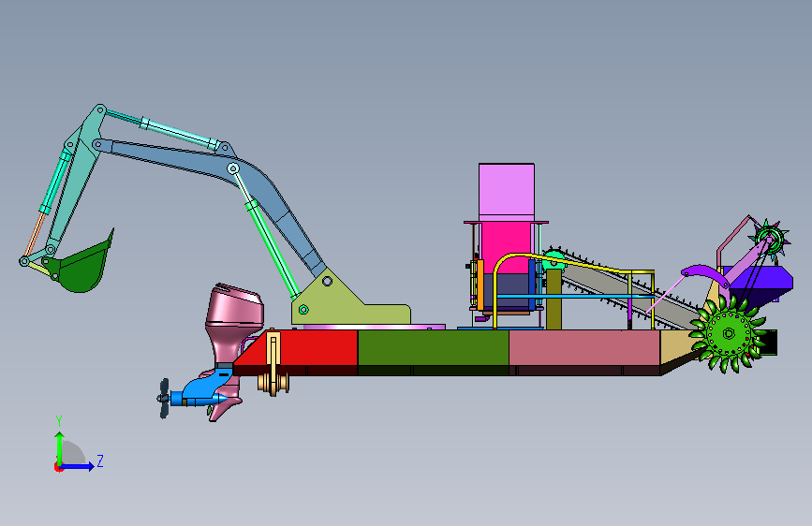Image resolution: width=812 pixels, height=526 pixels.
Task: Select the large green paddle wheel
Action: click(730, 333)
